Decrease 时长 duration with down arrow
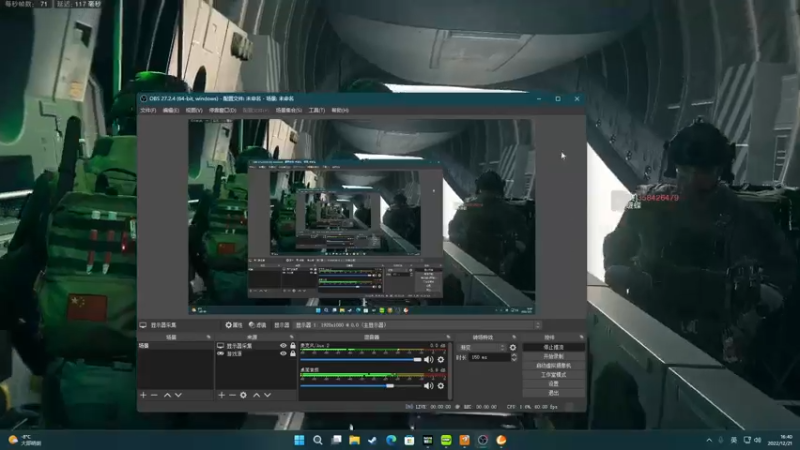This screenshot has width=800, height=450. pos(514,360)
